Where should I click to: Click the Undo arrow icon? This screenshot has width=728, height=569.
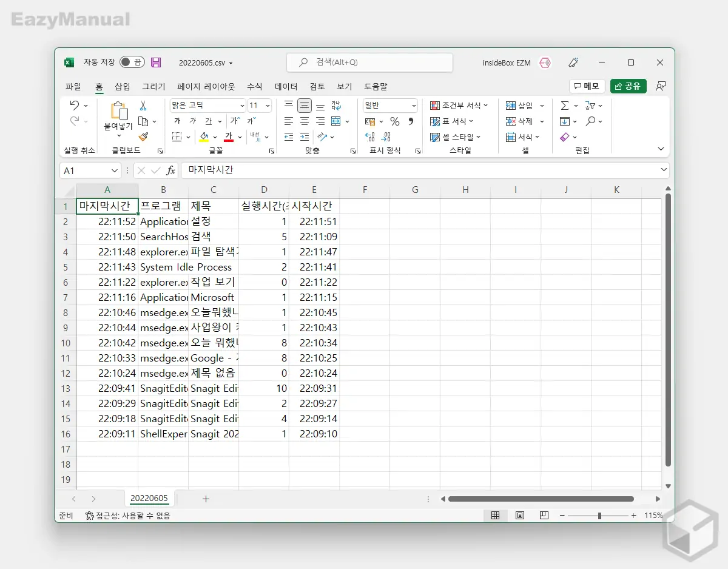74,106
